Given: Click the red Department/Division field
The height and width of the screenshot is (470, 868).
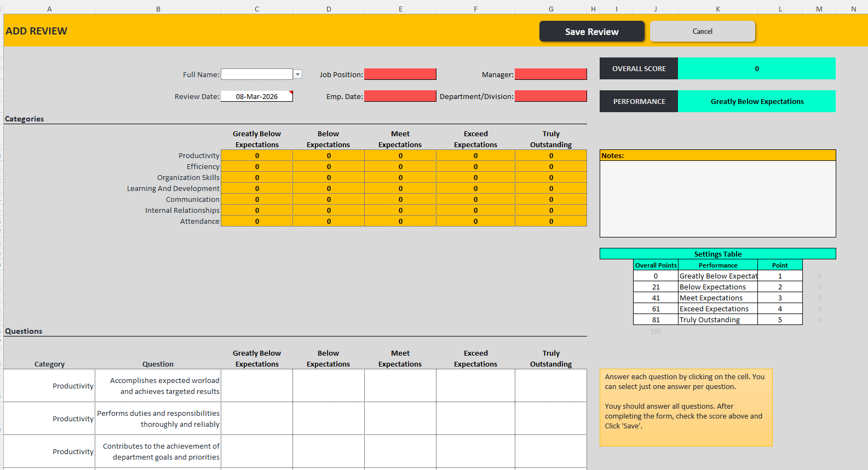Looking at the screenshot, I should pyautogui.click(x=550, y=96).
